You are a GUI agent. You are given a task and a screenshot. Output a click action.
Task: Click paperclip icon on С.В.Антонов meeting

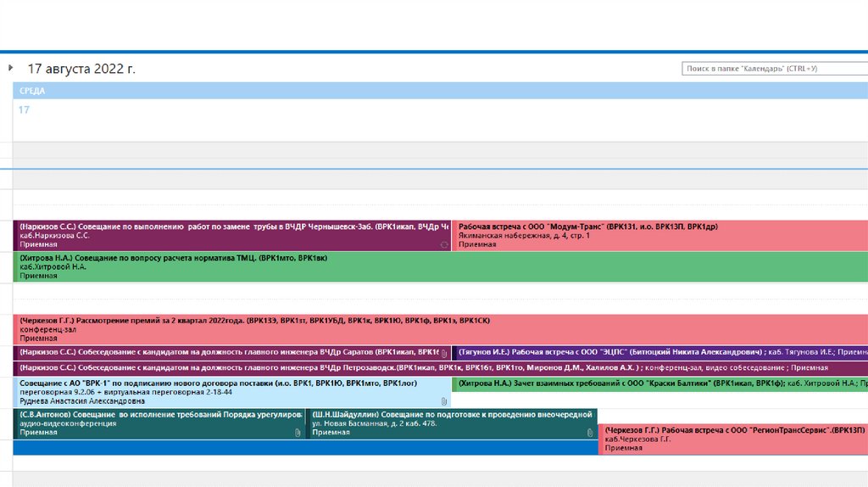click(298, 433)
